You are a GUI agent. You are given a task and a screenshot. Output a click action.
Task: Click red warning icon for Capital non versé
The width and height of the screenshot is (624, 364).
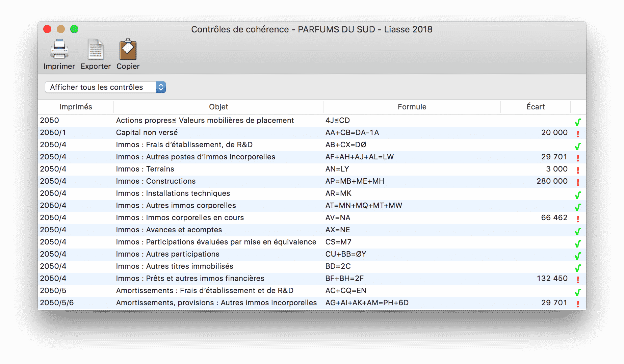tap(578, 134)
